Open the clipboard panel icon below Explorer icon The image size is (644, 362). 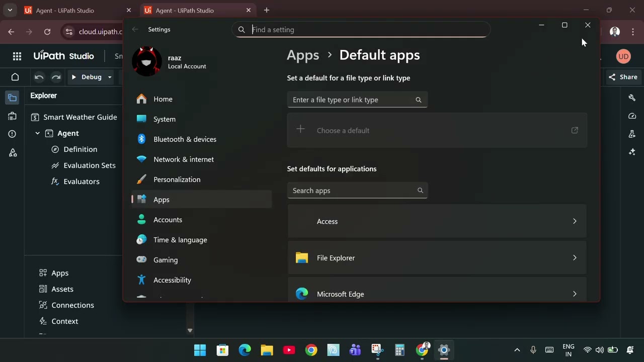13,116
